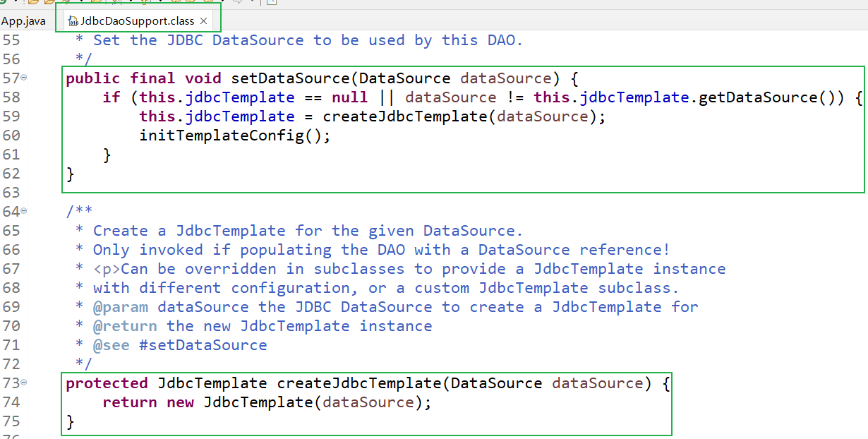Click line number 60 in the gutter
The height and width of the screenshot is (439, 868).
[x=11, y=135]
